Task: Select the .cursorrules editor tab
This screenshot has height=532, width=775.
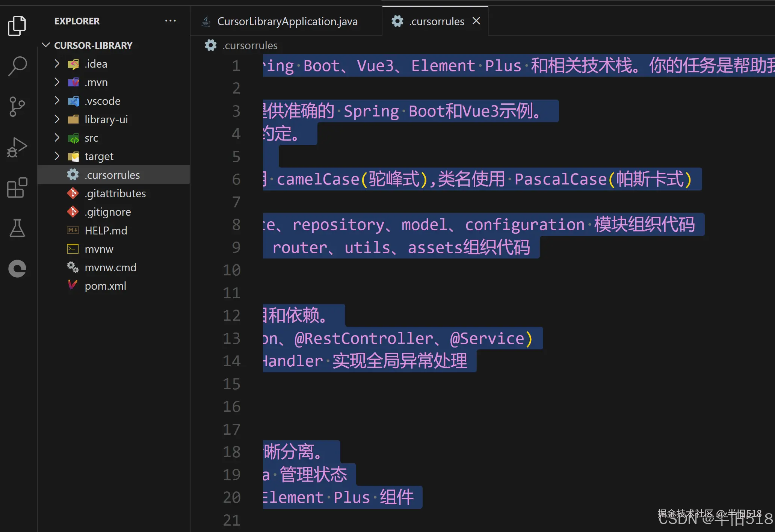Action: [436, 21]
